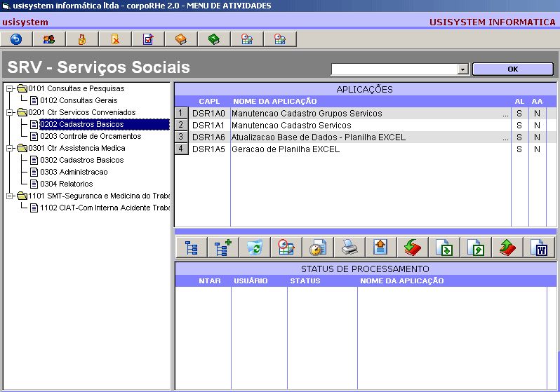Open the green book toolbar icon
Screen dimensions: 560x392
pos(214,39)
